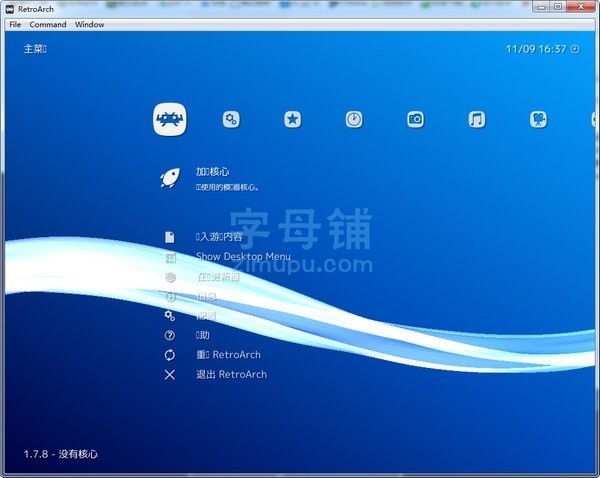Click the rocket icon for loading core
The height and width of the screenshot is (478, 600).
170,178
